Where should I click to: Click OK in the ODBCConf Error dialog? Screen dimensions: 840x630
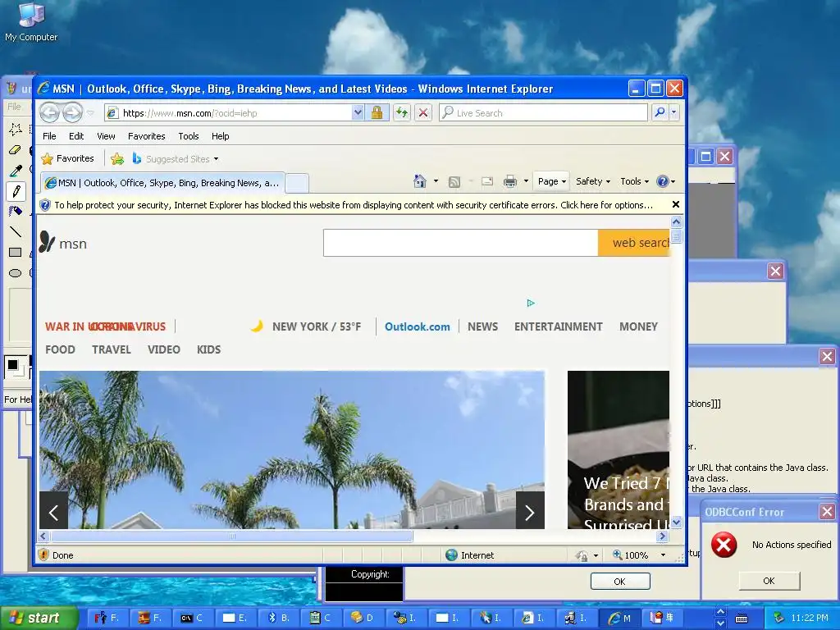click(x=769, y=581)
